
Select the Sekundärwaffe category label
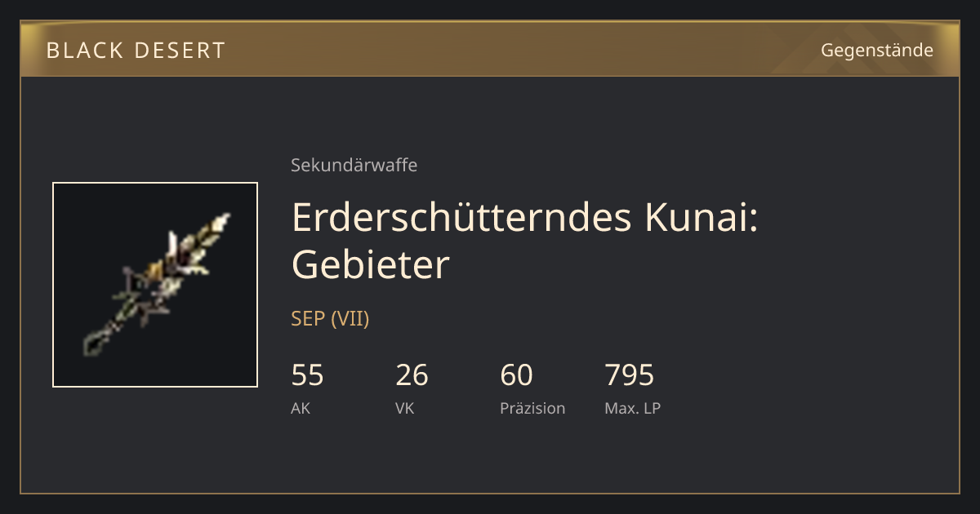point(354,165)
